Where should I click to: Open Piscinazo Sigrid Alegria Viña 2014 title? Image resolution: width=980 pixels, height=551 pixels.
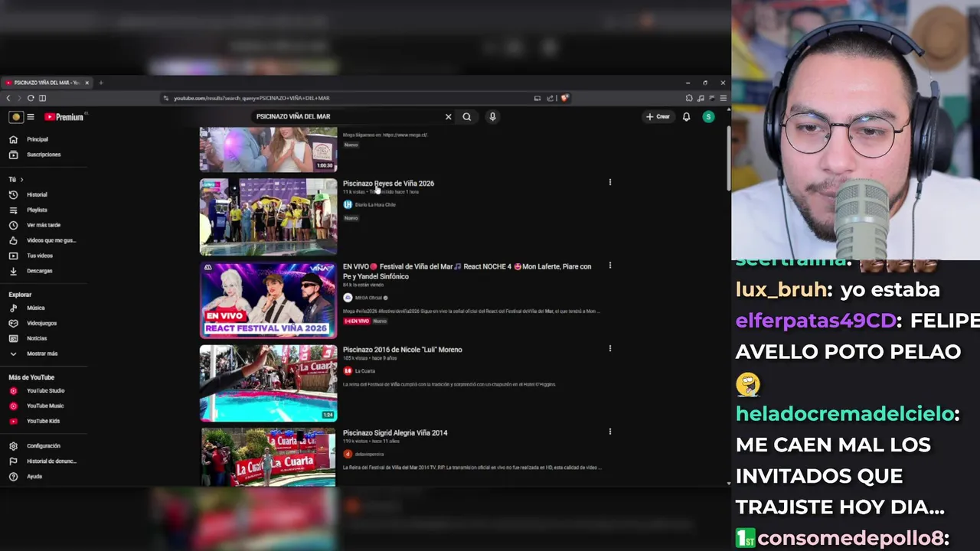[395, 433]
